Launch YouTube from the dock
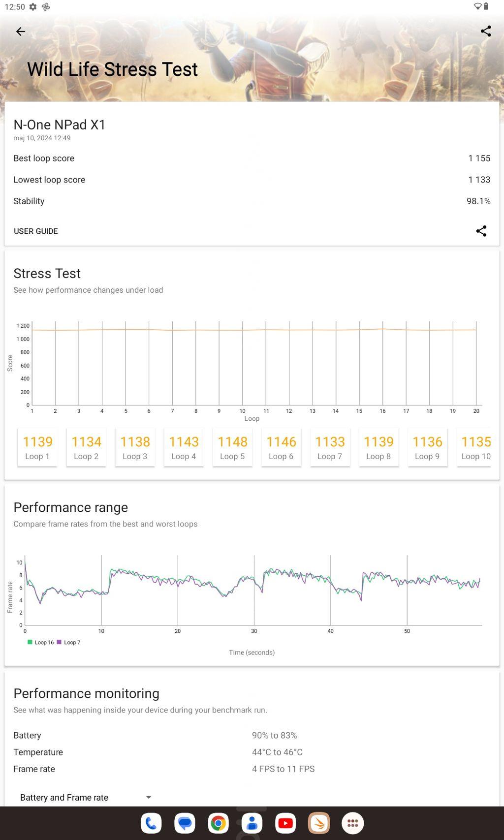 [285, 823]
